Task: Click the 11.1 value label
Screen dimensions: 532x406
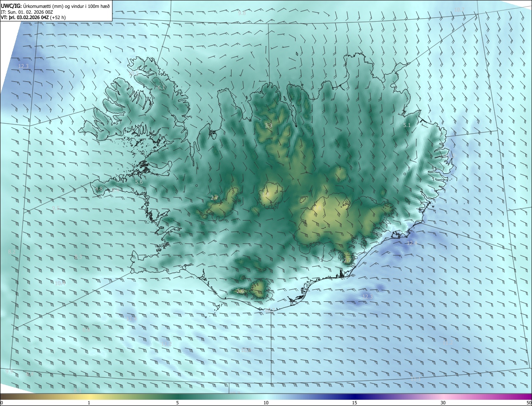Action: [x=416, y=378]
